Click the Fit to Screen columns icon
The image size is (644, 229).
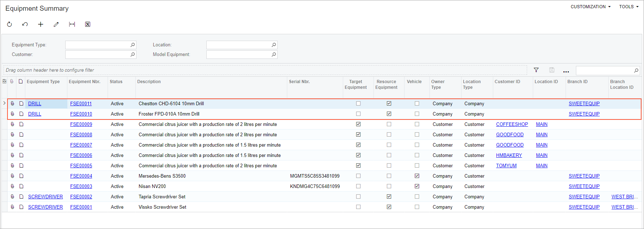tap(72, 24)
